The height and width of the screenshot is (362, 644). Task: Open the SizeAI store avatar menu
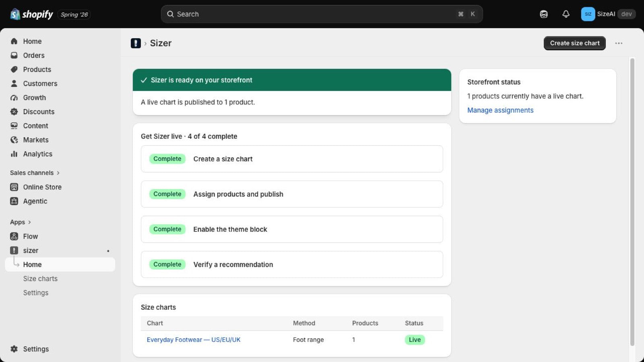coord(588,14)
